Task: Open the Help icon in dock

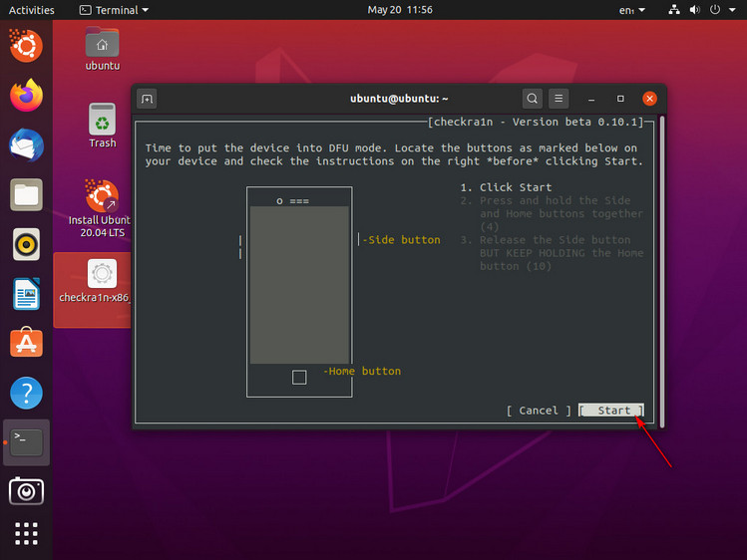Action: click(x=27, y=394)
